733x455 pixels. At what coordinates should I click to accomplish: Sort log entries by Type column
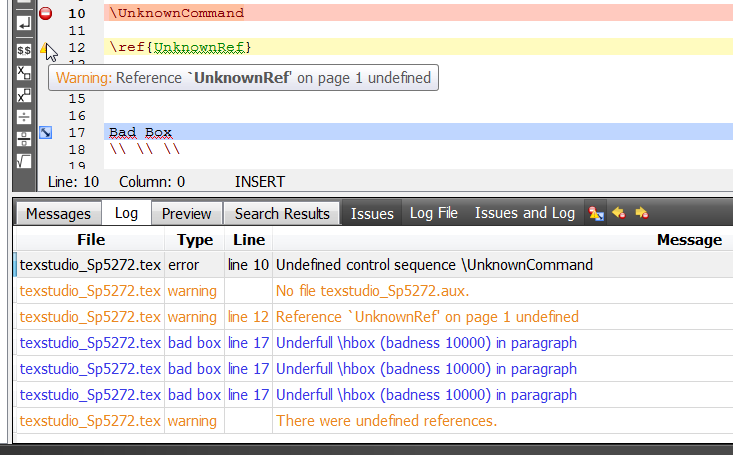pos(194,240)
